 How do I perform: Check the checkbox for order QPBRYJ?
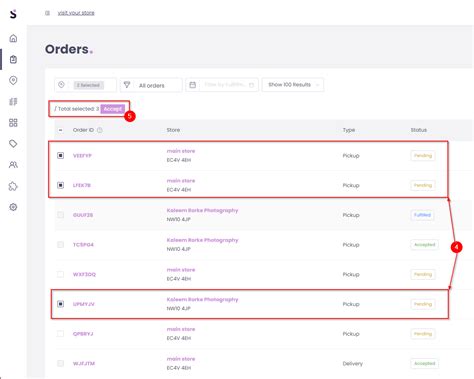(60, 333)
